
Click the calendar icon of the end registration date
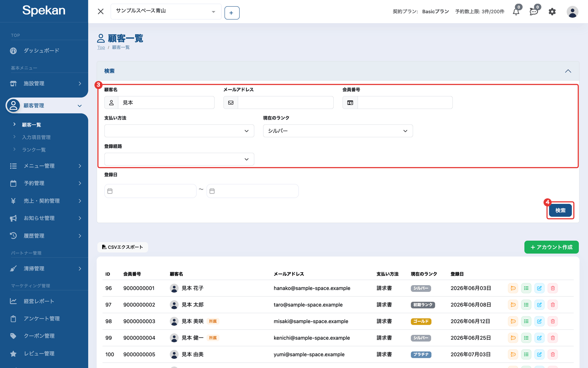click(x=212, y=191)
